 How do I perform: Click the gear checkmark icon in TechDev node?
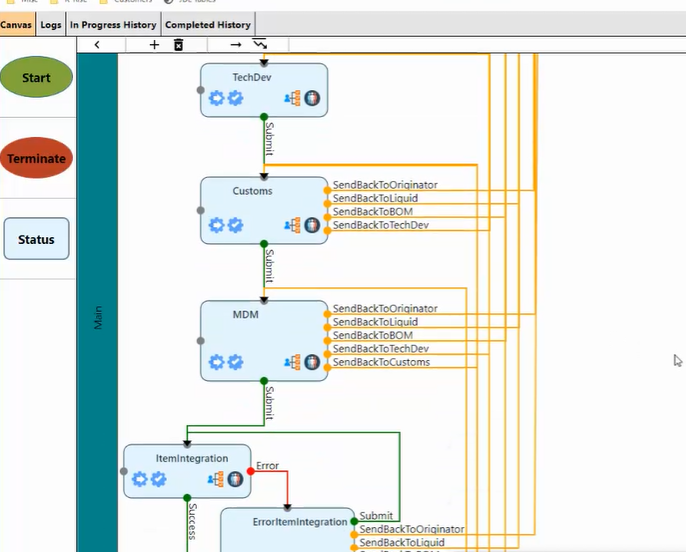coord(235,98)
